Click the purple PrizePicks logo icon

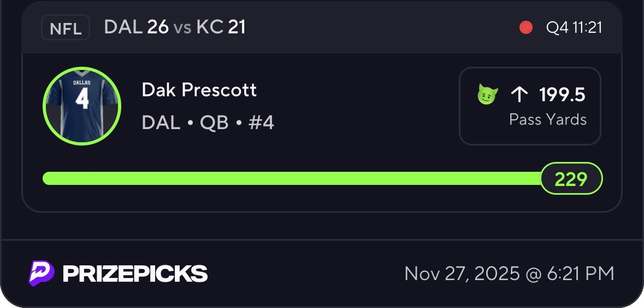(42, 273)
